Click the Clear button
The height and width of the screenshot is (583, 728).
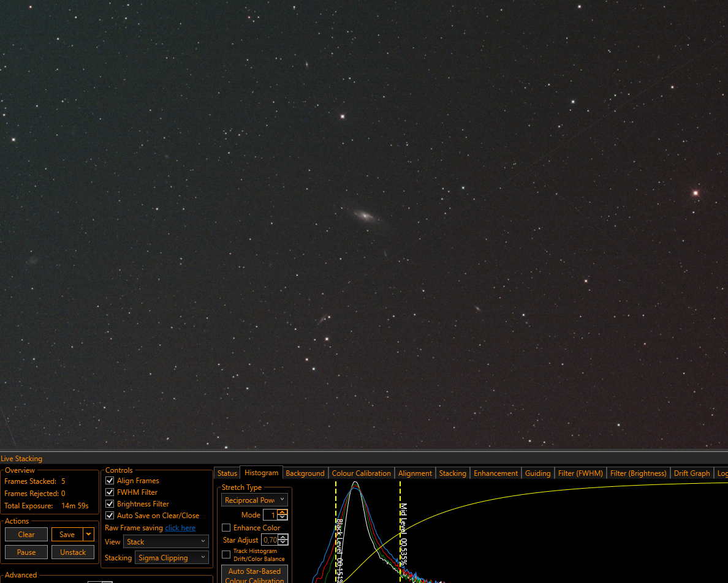[x=26, y=534]
